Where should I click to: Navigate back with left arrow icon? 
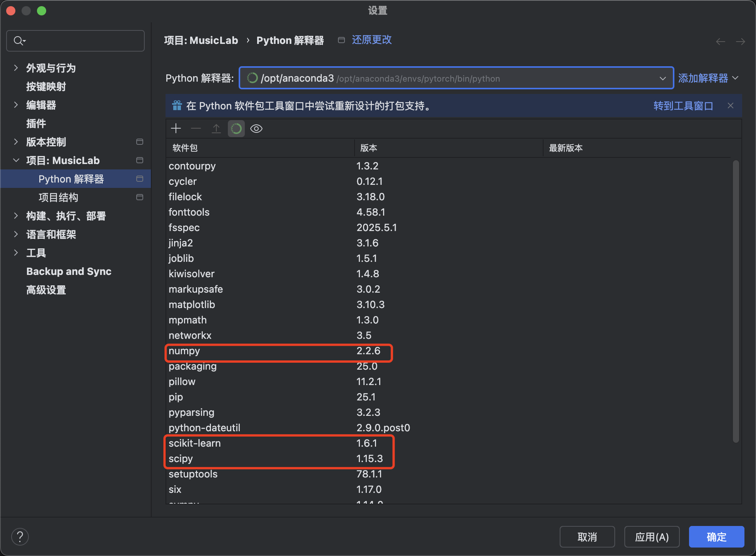[x=721, y=42]
